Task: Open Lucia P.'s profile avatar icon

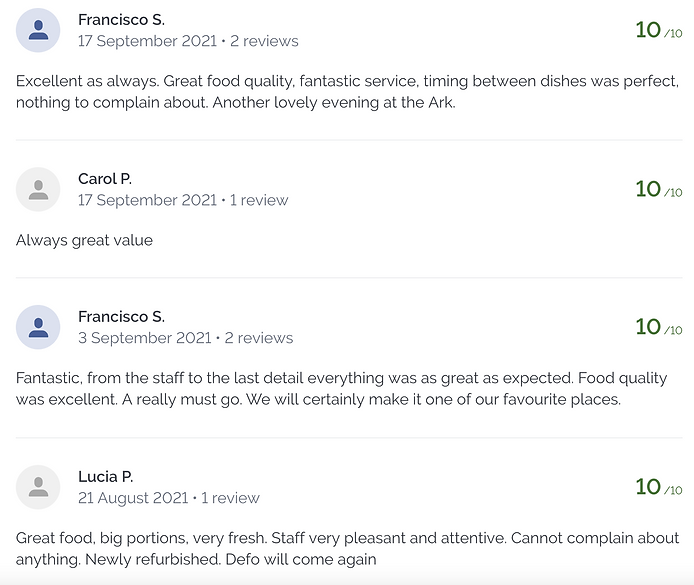Action: click(38, 487)
